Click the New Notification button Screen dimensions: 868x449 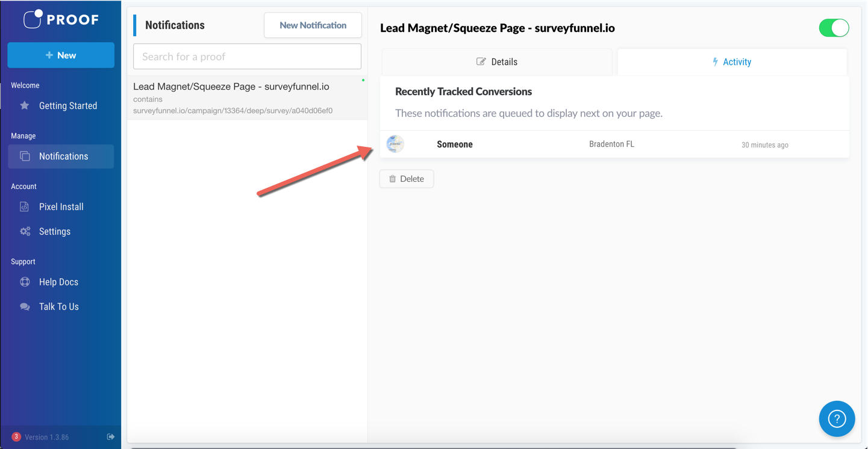313,25
